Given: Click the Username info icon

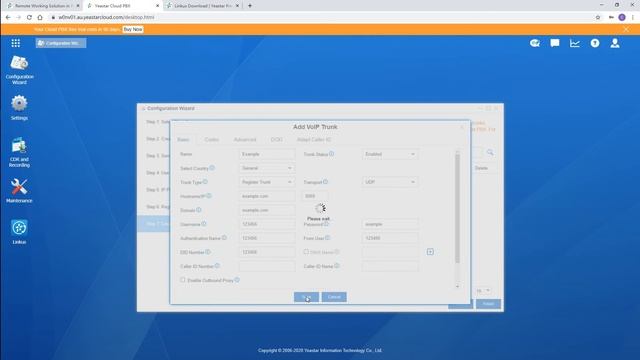Looking at the screenshot, I should 204,224.
